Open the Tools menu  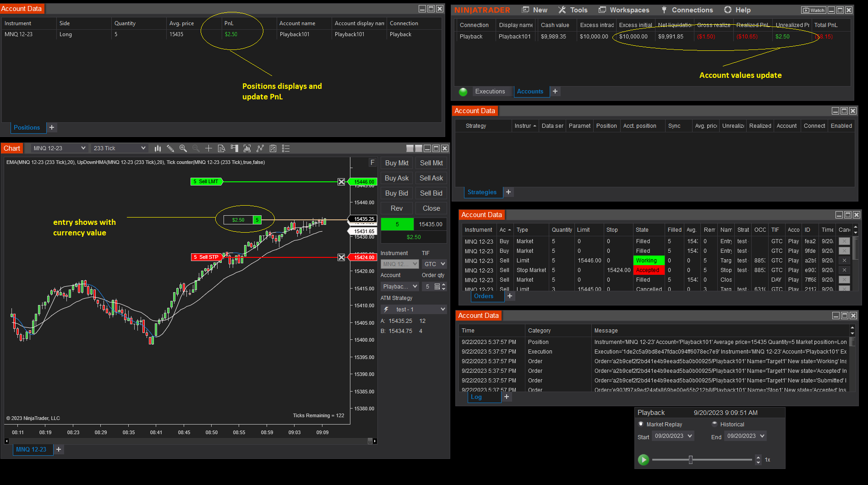point(573,10)
